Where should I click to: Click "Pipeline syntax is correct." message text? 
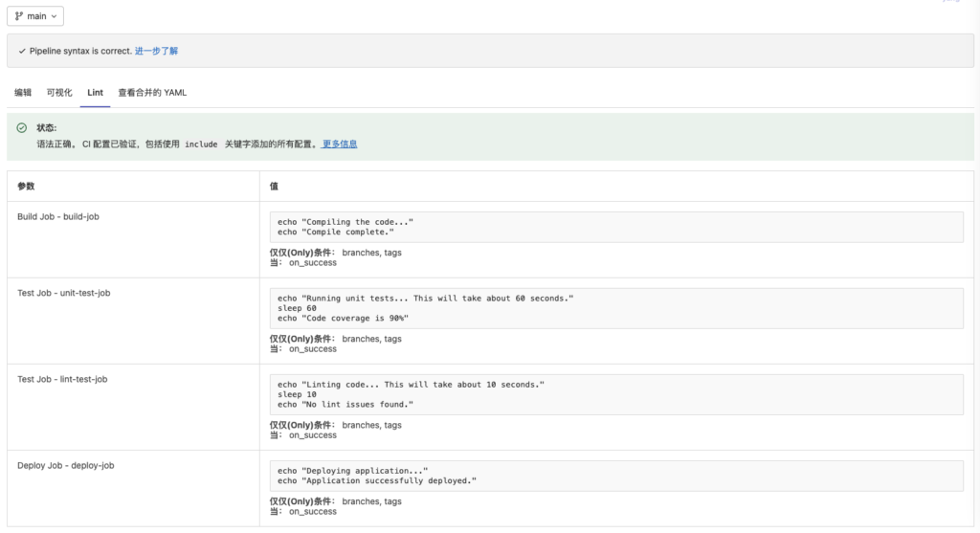(80, 52)
